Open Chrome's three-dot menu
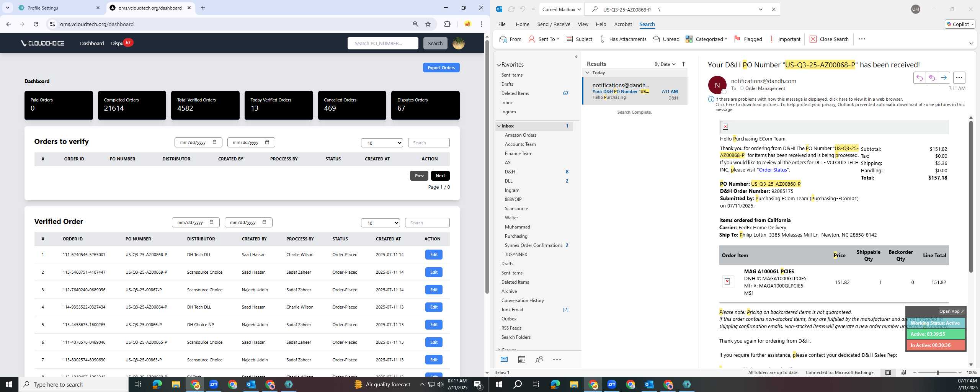This screenshot has height=392, width=980. 482,24
